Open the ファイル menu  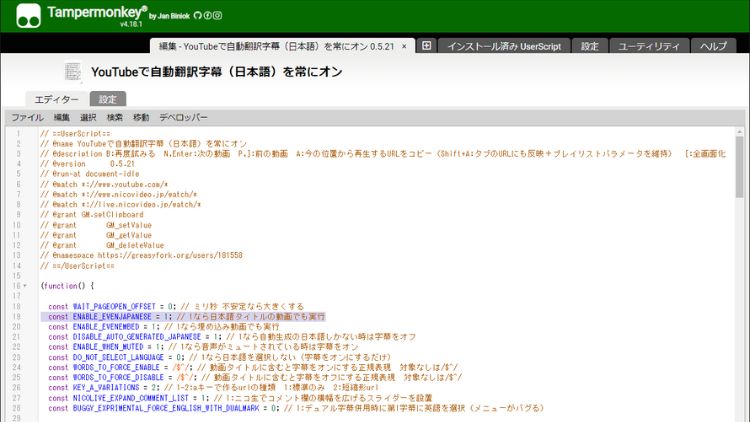coord(28,117)
